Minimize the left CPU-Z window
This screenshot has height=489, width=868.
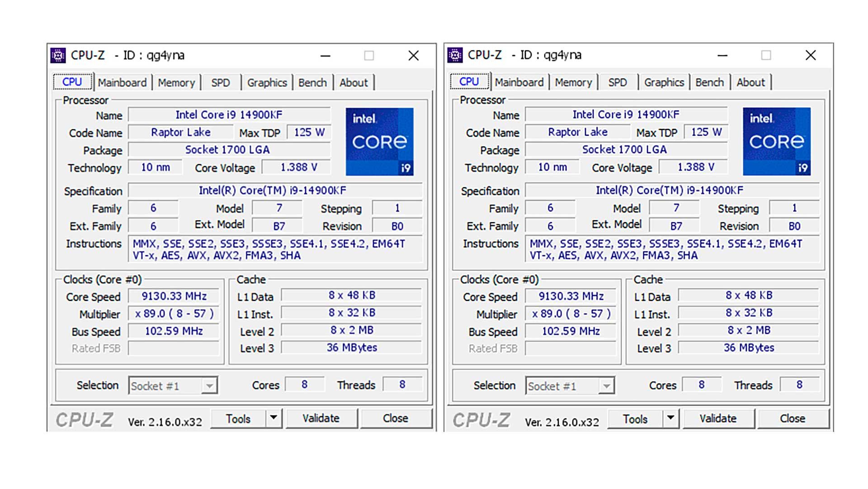click(x=325, y=56)
